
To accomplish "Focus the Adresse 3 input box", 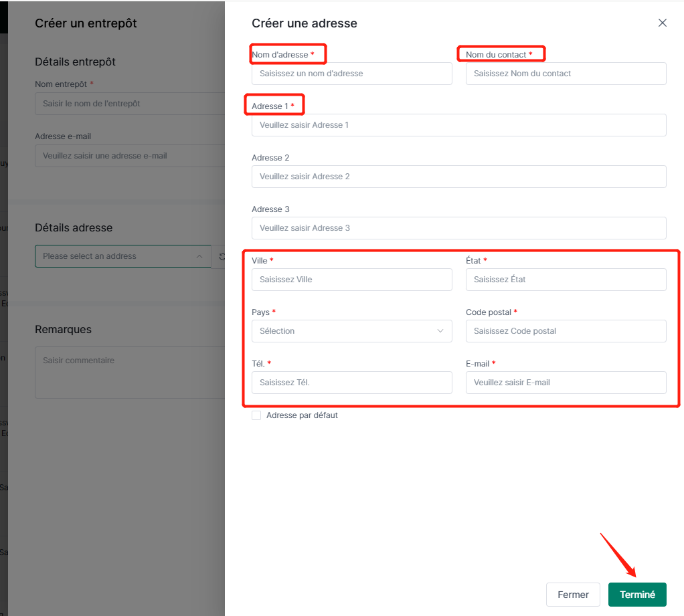I will pyautogui.click(x=458, y=228).
